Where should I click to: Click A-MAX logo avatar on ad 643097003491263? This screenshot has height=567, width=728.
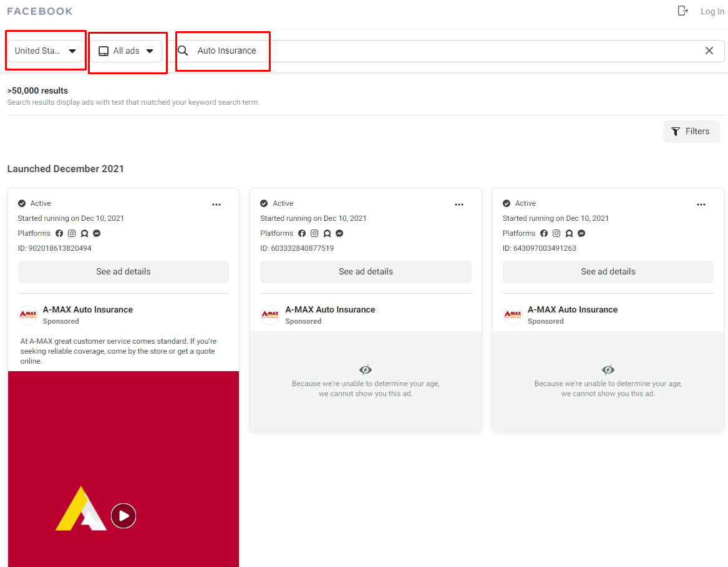pyautogui.click(x=513, y=314)
